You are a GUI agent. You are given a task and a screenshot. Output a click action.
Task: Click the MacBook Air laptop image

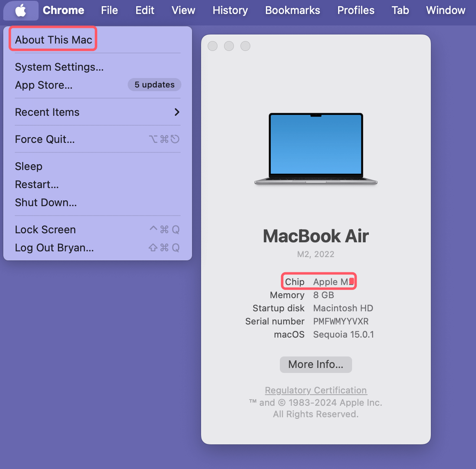[316, 149]
